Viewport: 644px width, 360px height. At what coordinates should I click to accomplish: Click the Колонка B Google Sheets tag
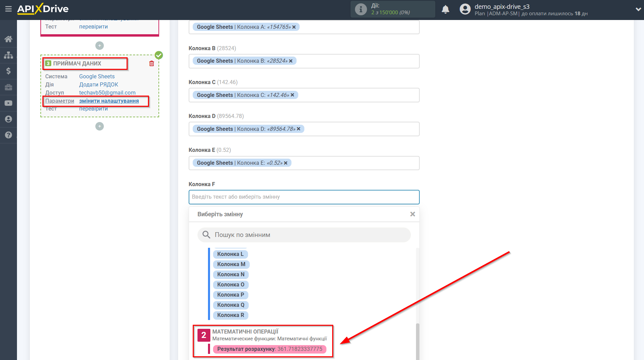click(244, 61)
